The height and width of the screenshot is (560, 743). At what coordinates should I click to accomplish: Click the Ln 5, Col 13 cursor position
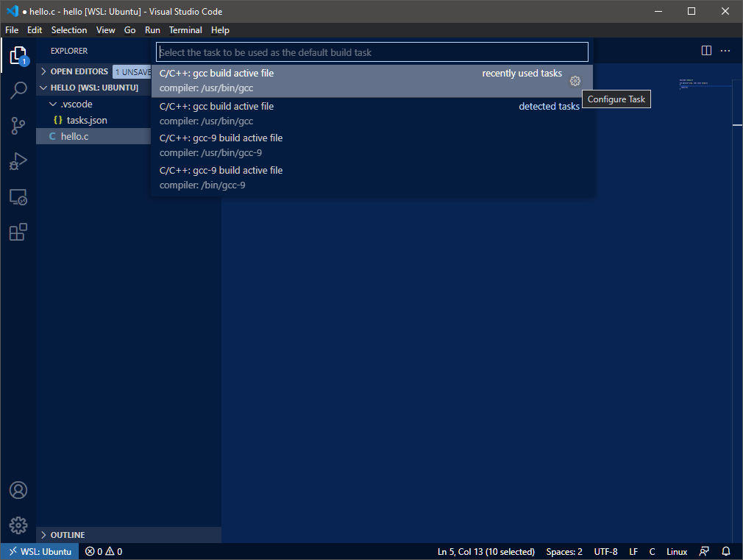point(486,551)
